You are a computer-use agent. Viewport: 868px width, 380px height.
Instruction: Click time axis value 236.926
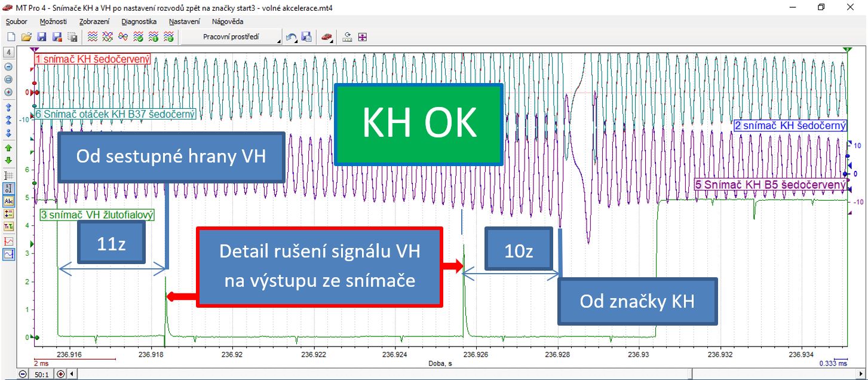pyautogui.click(x=476, y=354)
